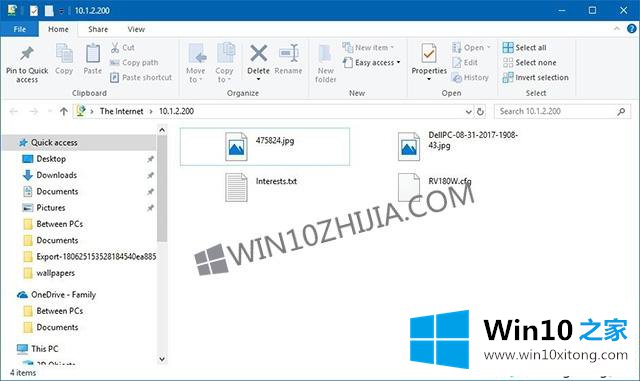Collapse the ribbon with the chevron
Image resolution: width=640 pixels, height=381 pixels.
[617, 29]
